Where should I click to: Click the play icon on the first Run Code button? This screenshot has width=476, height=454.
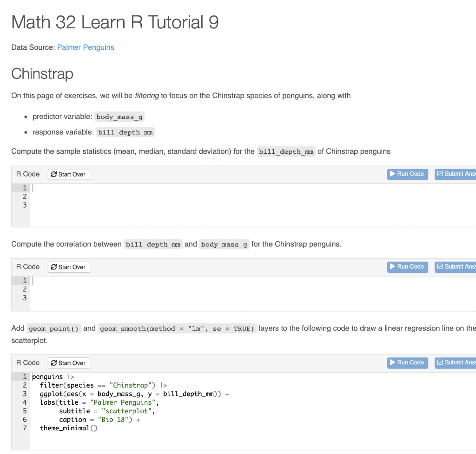393,174
